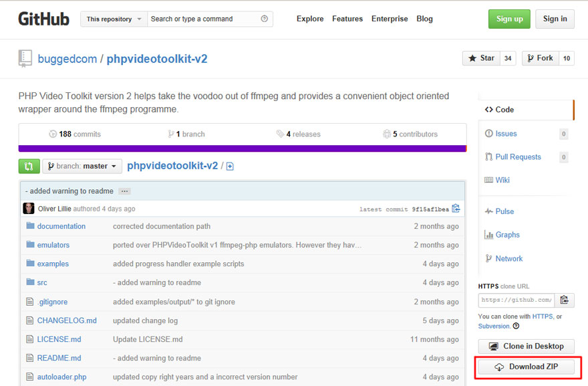The image size is (588, 386).
Task: Open the branch: master dropdown
Action: click(x=82, y=166)
